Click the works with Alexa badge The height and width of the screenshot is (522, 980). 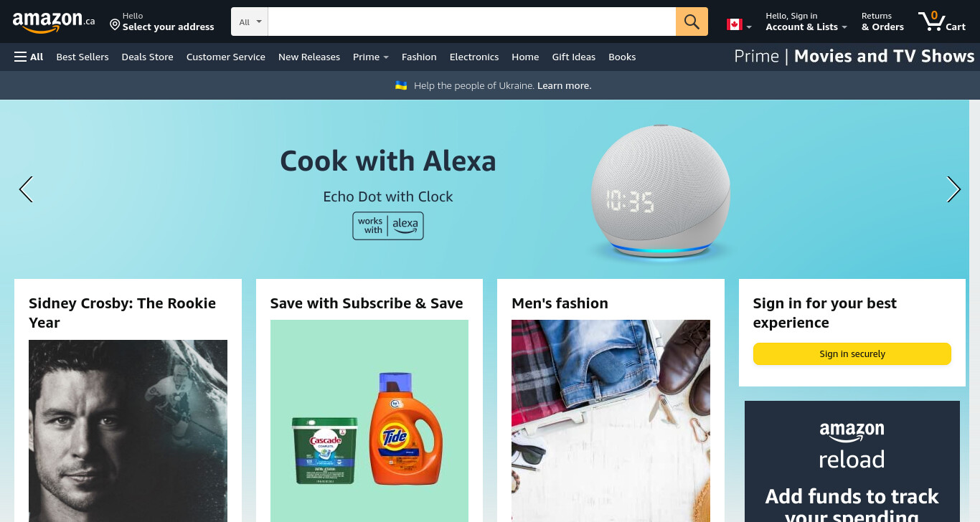click(x=388, y=226)
